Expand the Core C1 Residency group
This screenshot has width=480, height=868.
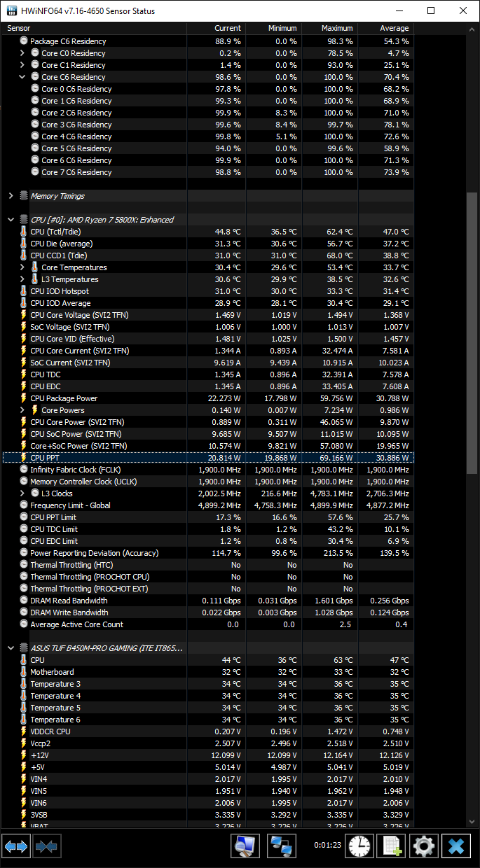click(x=22, y=65)
